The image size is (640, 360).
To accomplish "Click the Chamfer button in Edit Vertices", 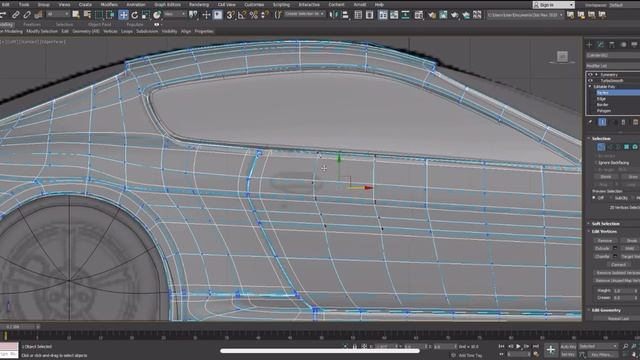I will coord(602,256).
